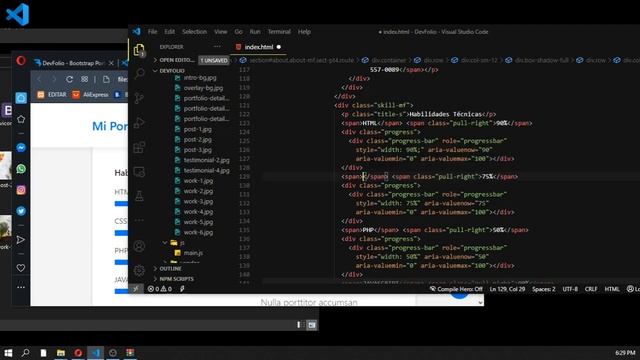
Task: Open the Run and Debug view in VS Code
Action: [x=139, y=122]
